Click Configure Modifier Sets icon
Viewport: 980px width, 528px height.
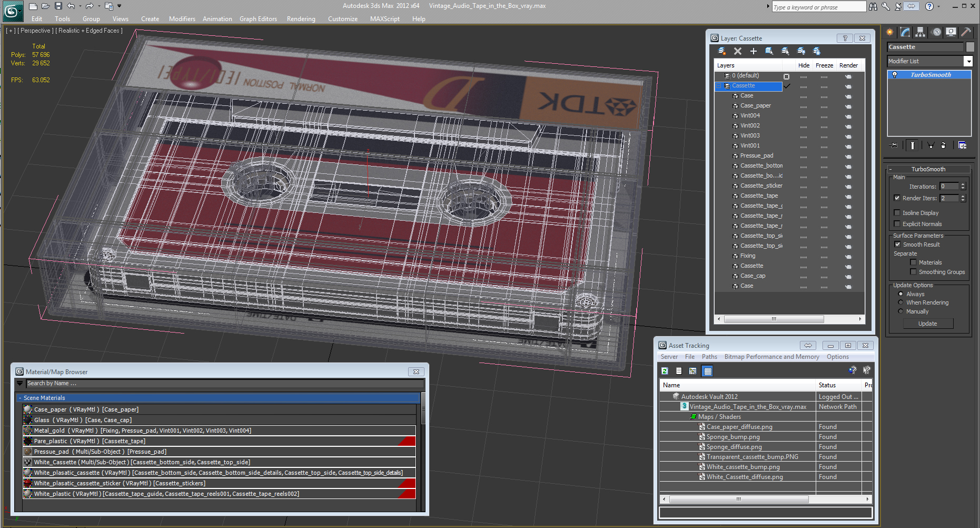pos(963,145)
